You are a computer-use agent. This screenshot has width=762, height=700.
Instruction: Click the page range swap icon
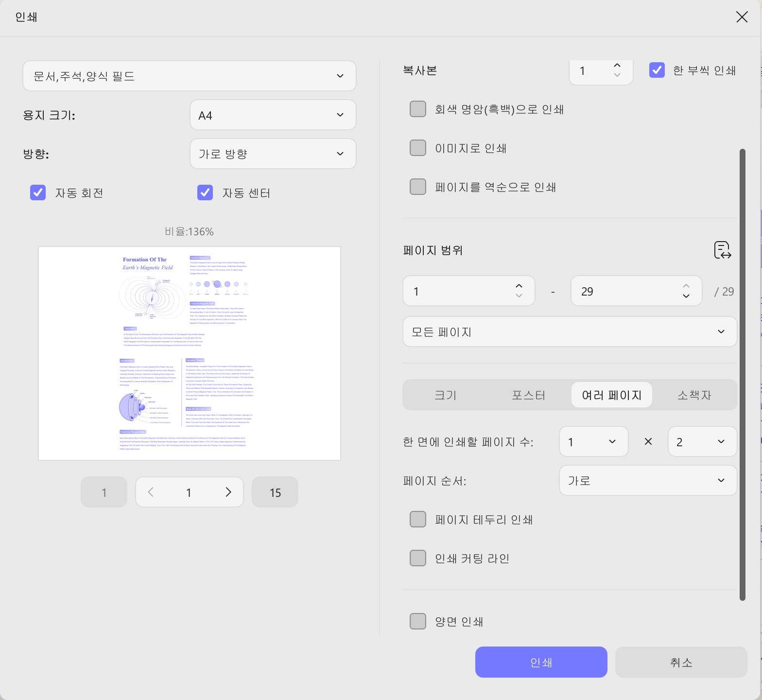(723, 250)
